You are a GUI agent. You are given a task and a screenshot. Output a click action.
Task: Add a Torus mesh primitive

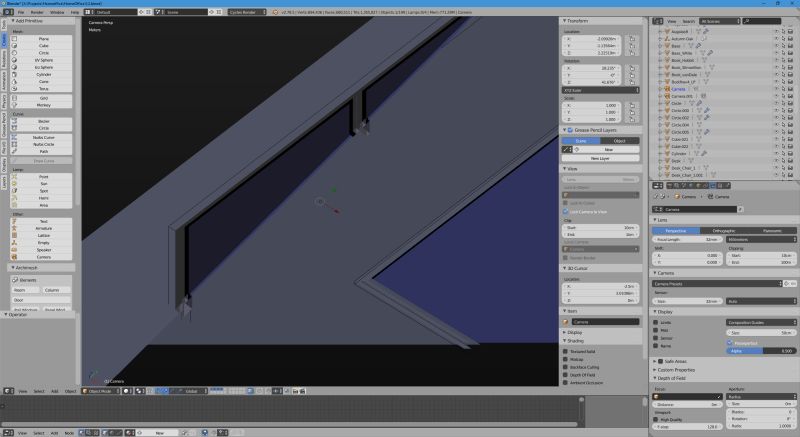click(x=41, y=89)
